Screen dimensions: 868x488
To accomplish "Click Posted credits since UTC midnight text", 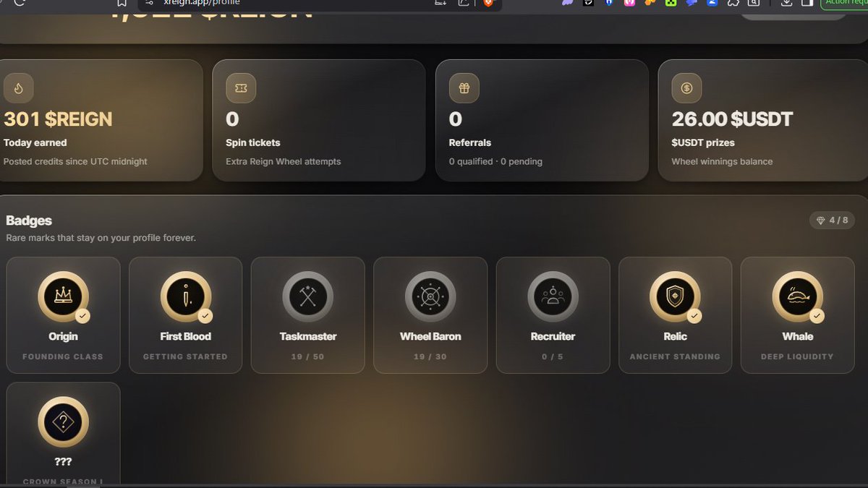I will pos(75,161).
